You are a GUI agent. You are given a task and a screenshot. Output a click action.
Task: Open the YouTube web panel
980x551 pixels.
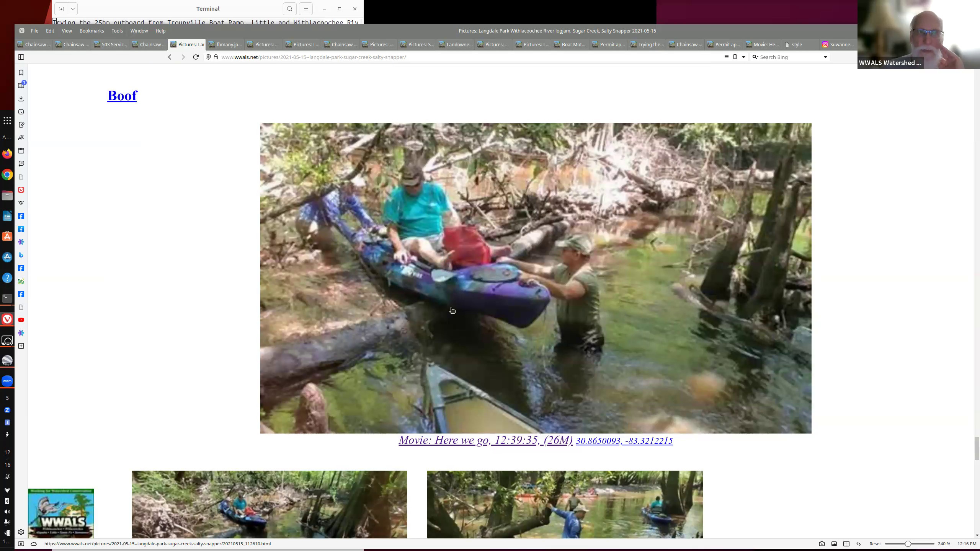[21, 320]
